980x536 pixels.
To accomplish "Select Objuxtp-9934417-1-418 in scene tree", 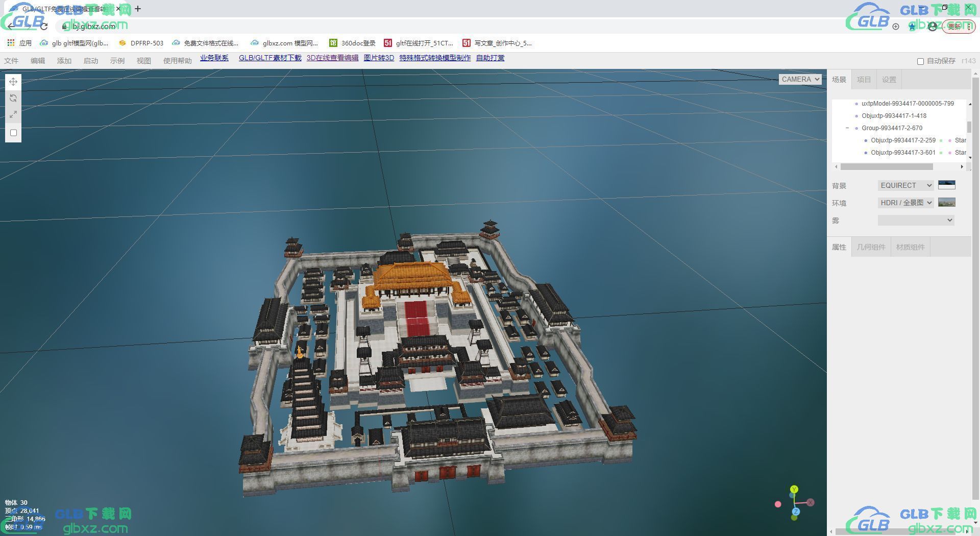I will (x=894, y=116).
